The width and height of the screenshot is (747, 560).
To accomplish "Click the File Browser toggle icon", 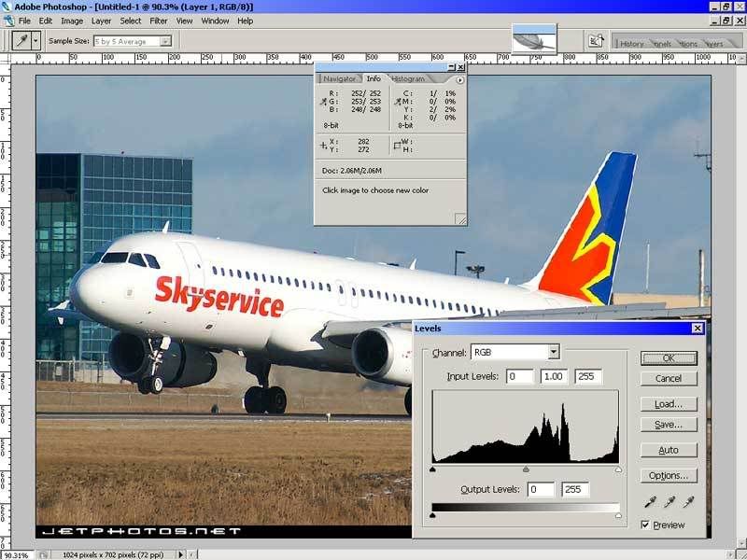I will point(596,41).
